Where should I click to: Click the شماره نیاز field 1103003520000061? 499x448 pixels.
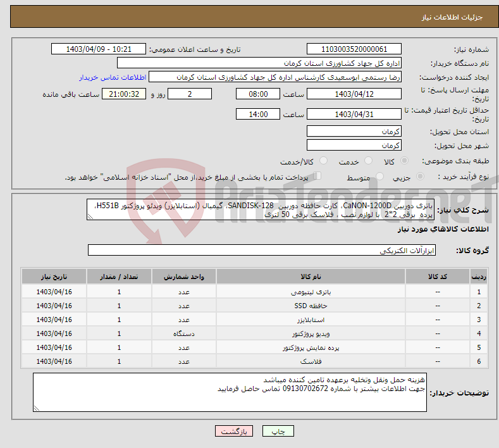pyautogui.click(x=354, y=49)
